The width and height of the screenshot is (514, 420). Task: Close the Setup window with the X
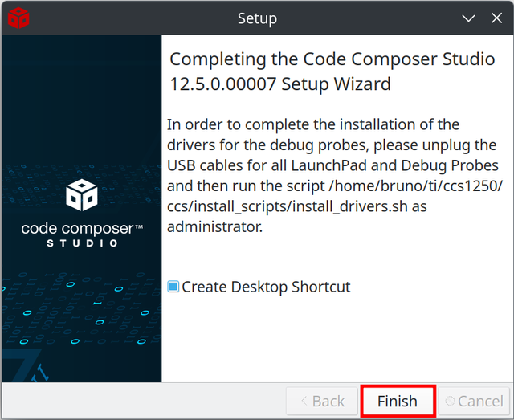[x=496, y=18]
